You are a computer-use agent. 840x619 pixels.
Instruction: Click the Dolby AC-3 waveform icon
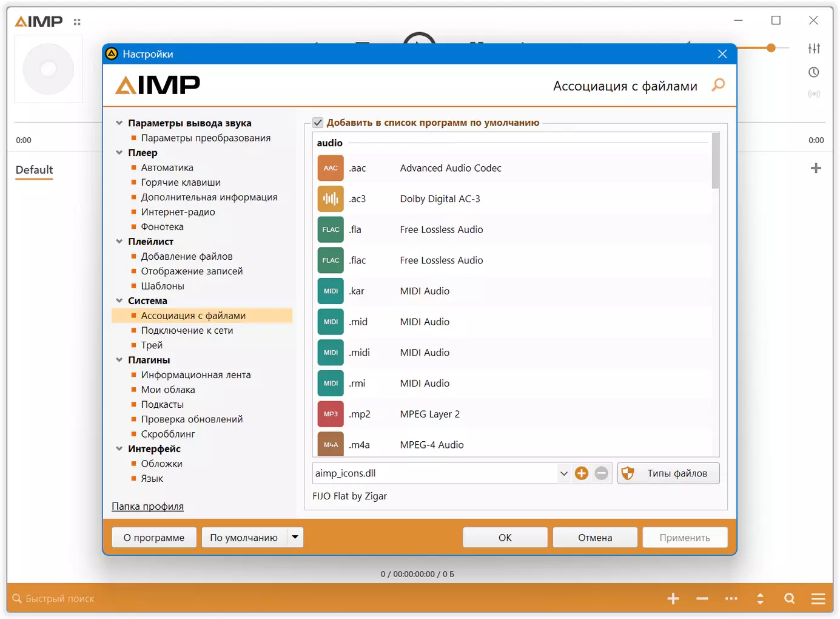click(331, 199)
